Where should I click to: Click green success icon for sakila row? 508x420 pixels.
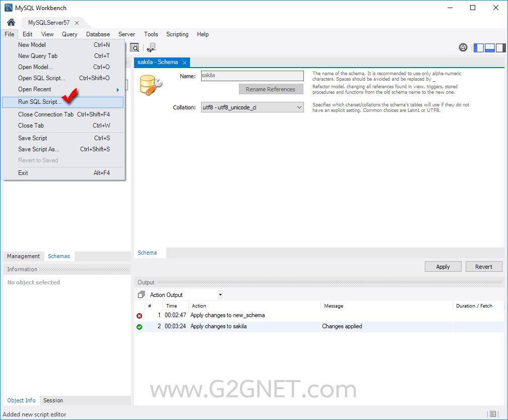[139, 327]
